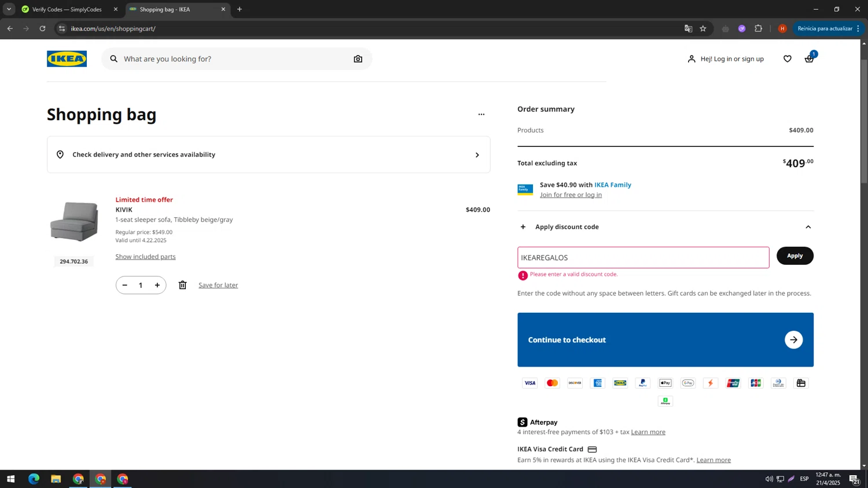This screenshot has width=868, height=488.
Task: Click Hej! Log in or sign up
Action: 732,59
